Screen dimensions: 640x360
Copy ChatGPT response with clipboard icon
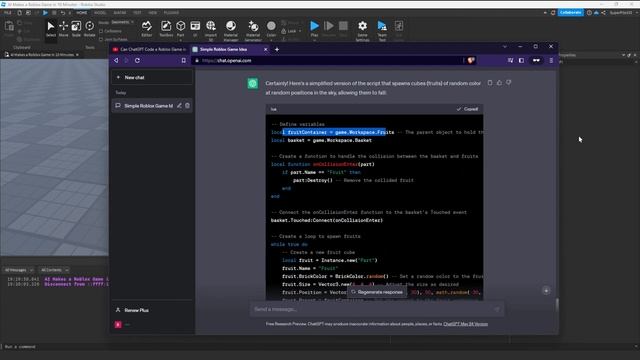[490, 83]
